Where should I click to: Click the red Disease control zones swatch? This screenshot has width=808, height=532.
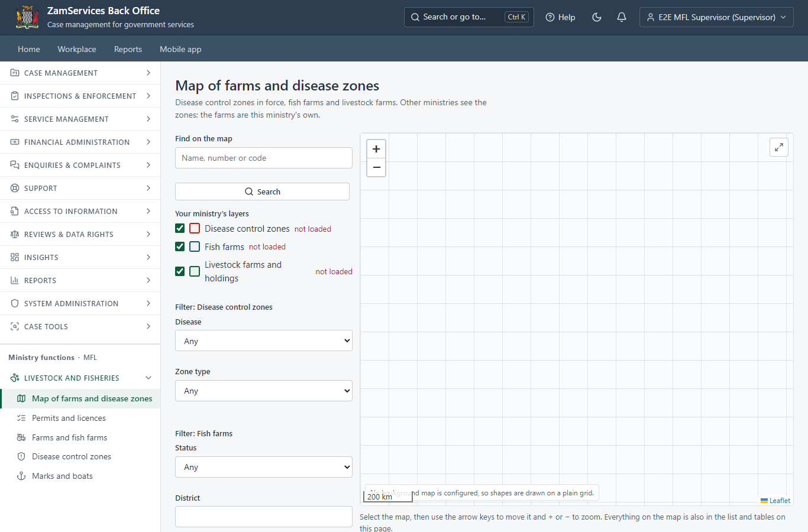coord(195,228)
